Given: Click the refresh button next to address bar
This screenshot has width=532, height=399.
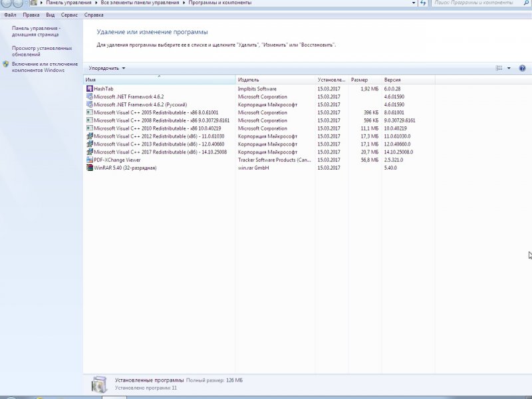Looking at the screenshot, I should pyautogui.click(x=423, y=3).
